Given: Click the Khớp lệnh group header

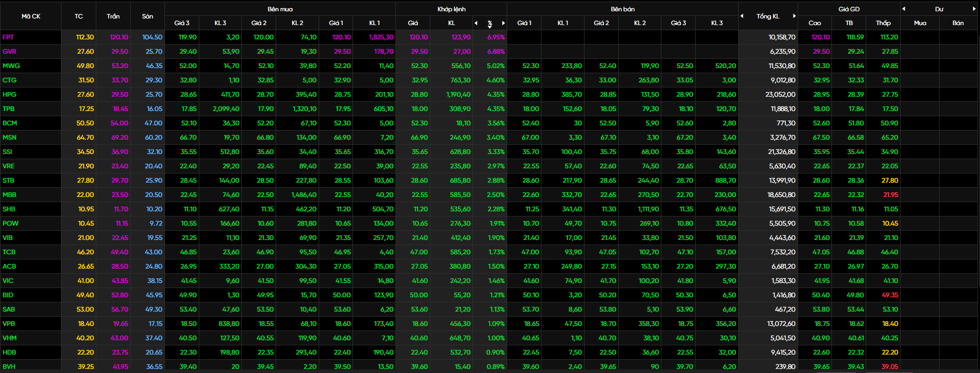Looking at the screenshot, I should pos(451,9).
